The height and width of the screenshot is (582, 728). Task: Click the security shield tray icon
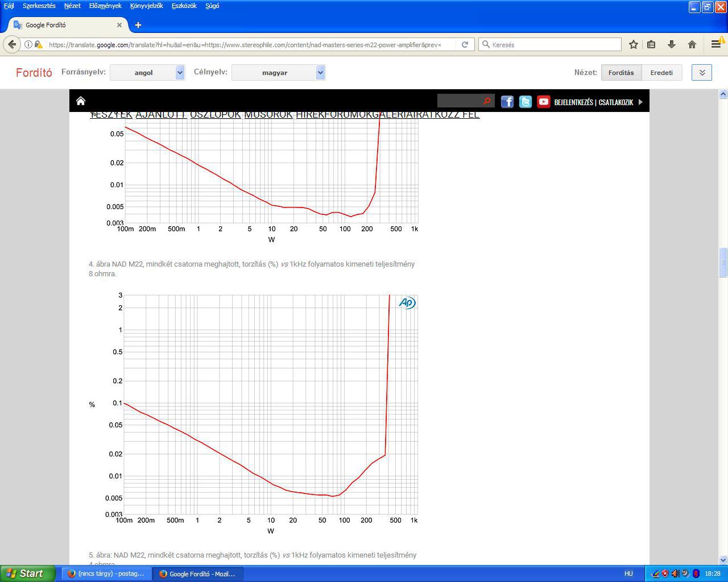click(x=665, y=573)
